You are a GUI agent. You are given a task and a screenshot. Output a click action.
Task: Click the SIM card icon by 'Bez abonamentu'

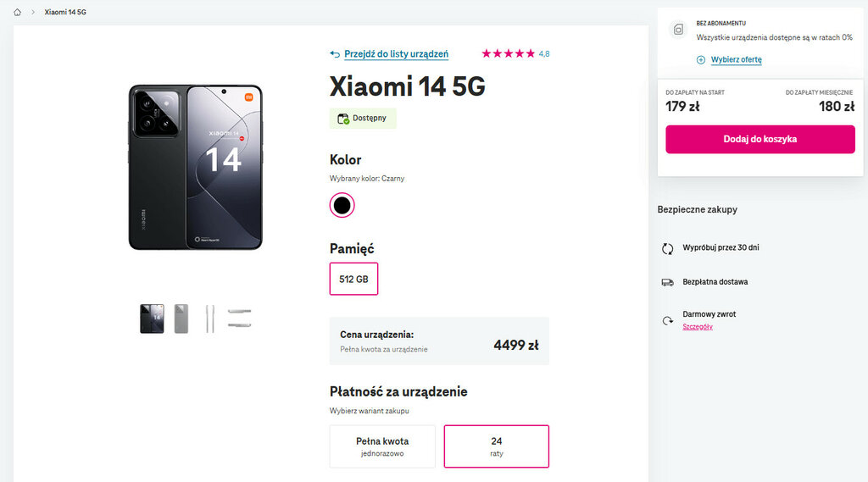(x=678, y=30)
